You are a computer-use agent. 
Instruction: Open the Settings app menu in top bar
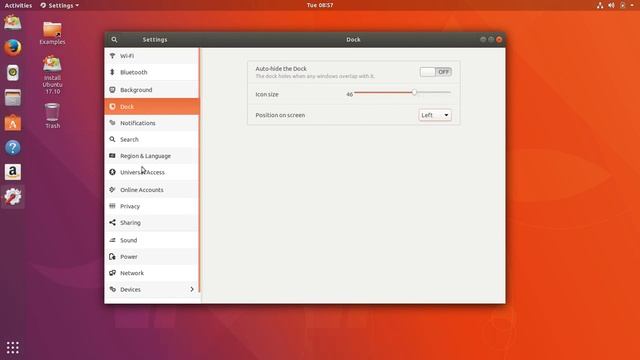[x=60, y=5]
